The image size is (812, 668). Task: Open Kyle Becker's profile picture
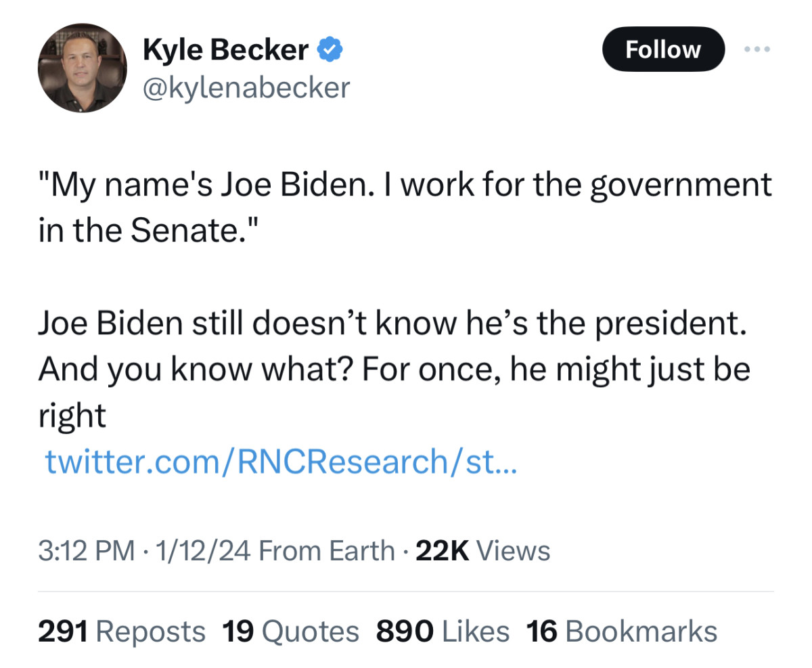point(82,68)
